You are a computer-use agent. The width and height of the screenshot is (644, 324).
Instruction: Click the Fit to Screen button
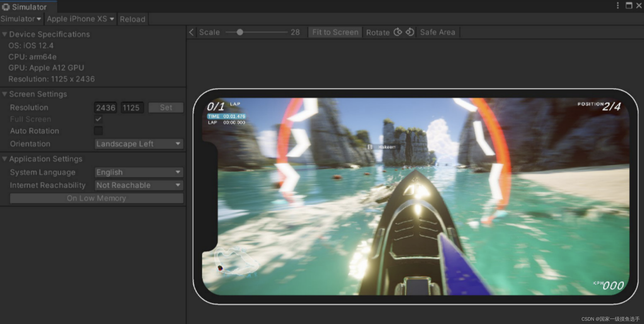(335, 32)
